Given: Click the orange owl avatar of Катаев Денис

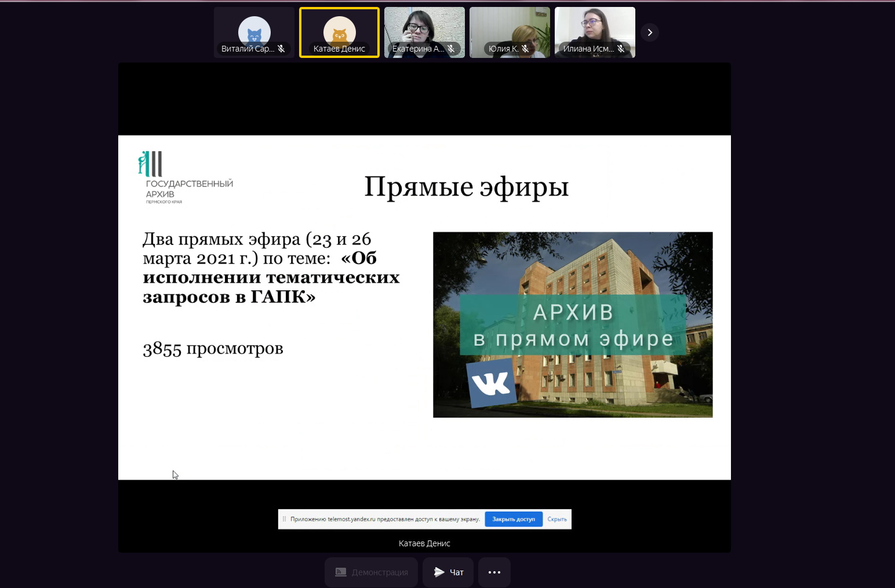Looking at the screenshot, I should (x=339, y=31).
